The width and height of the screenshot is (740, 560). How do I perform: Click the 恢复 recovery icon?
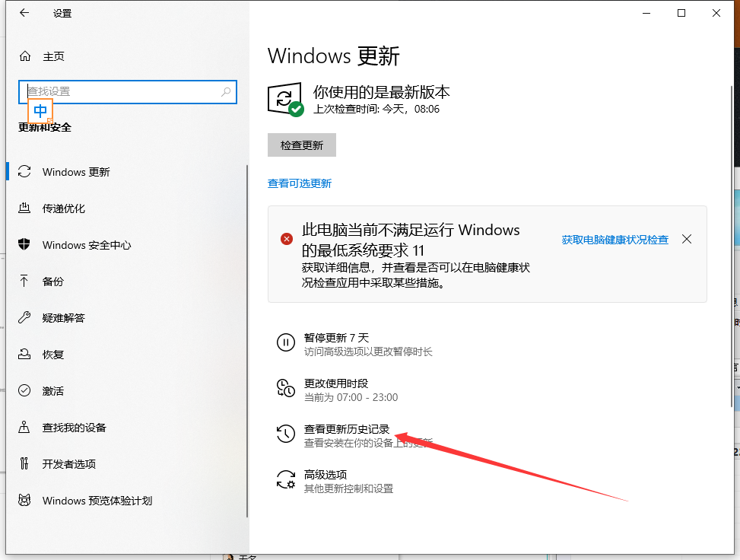[x=24, y=354]
